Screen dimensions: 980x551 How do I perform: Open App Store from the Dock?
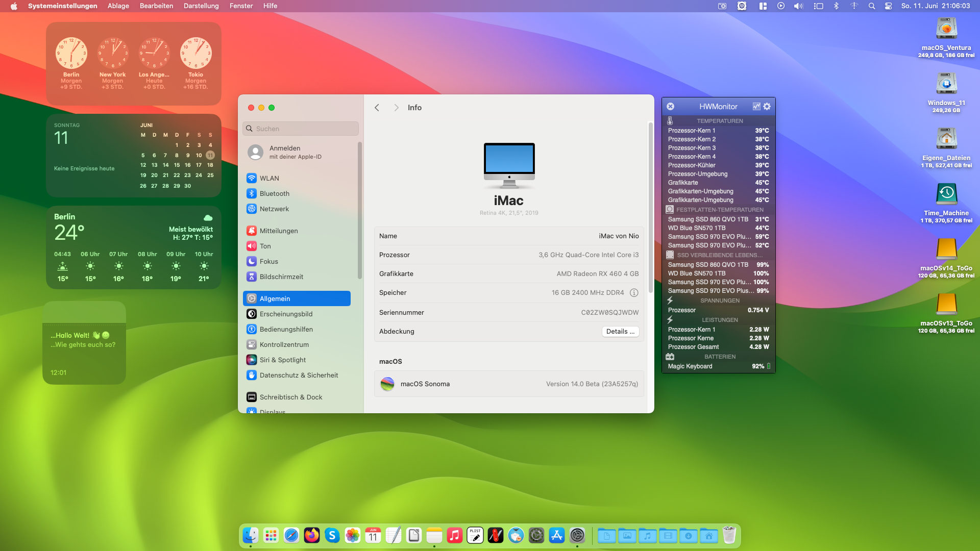pyautogui.click(x=556, y=535)
